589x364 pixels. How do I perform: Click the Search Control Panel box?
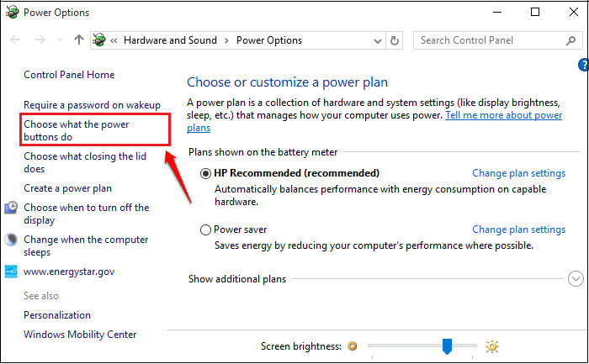[488, 40]
